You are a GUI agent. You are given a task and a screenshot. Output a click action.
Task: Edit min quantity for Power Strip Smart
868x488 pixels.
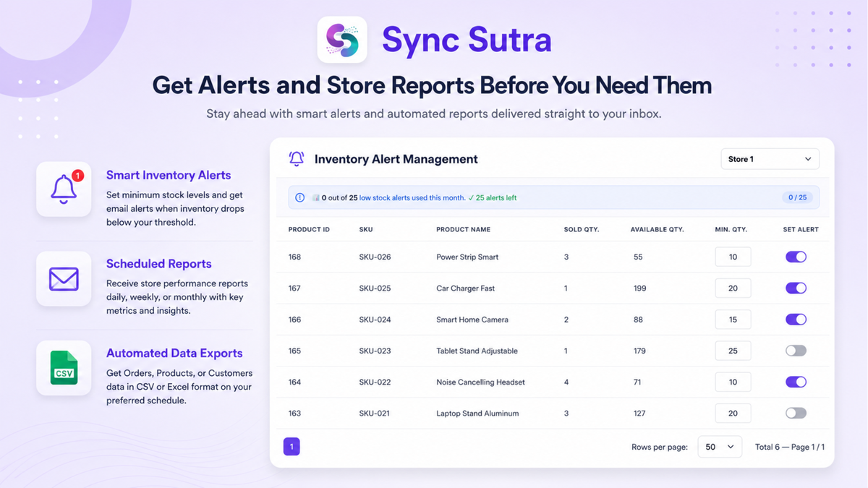pos(733,257)
